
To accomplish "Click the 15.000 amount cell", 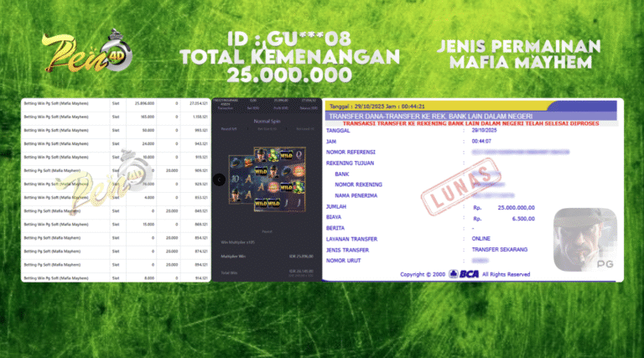I will [148, 224].
